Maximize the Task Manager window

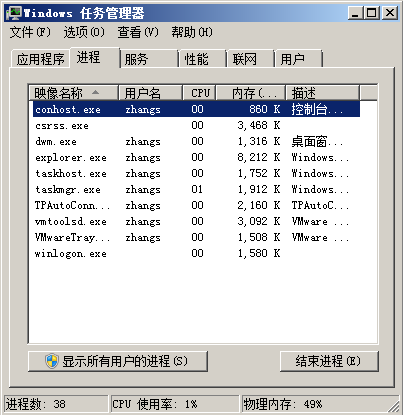pos(371,13)
